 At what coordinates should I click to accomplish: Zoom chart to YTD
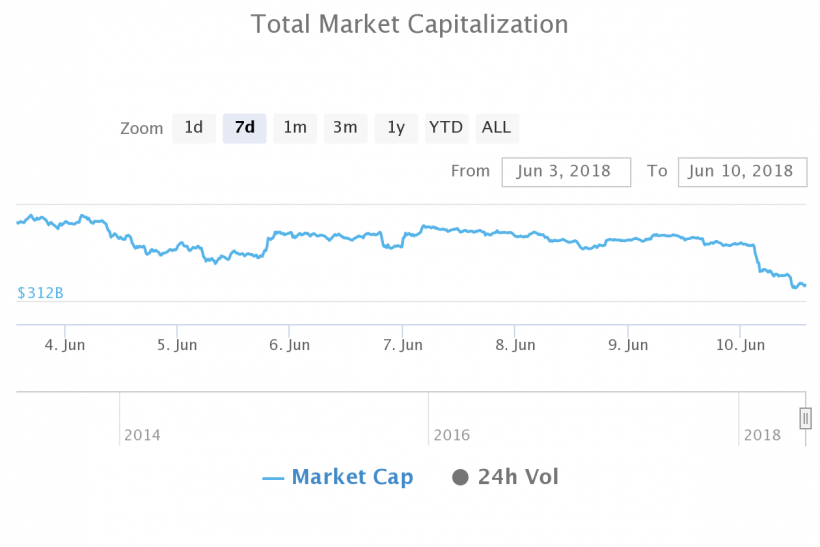point(446,128)
